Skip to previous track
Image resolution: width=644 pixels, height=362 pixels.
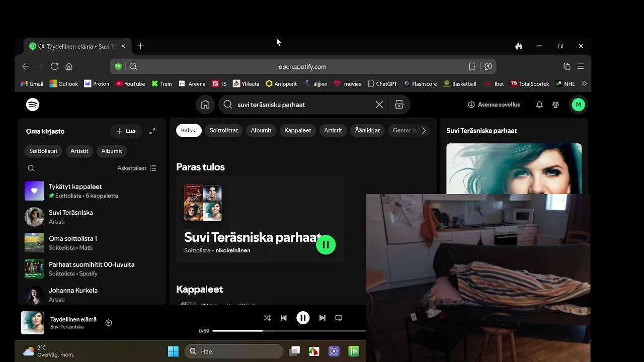point(284,318)
